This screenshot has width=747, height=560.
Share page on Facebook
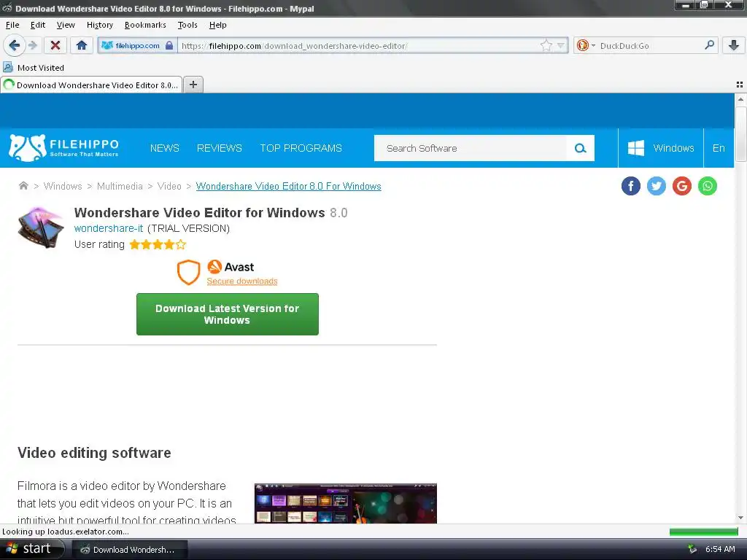pos(631,186)
